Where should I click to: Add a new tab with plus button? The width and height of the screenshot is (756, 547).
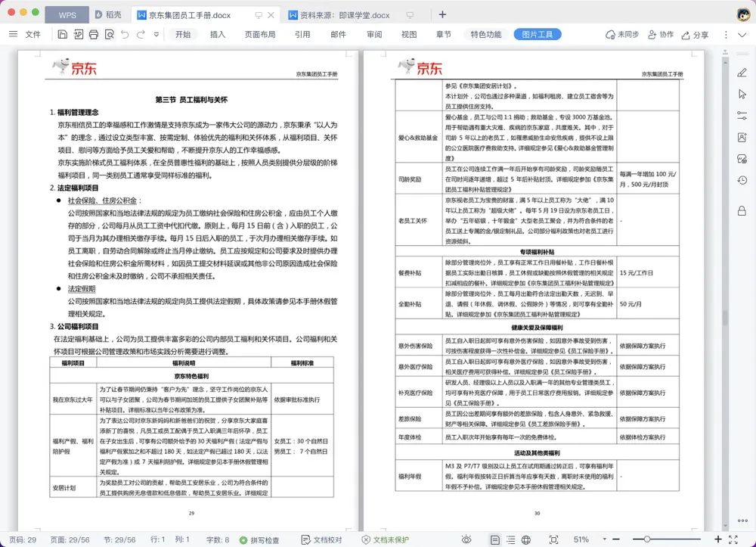pyautogui.click(x=442, y=15)
